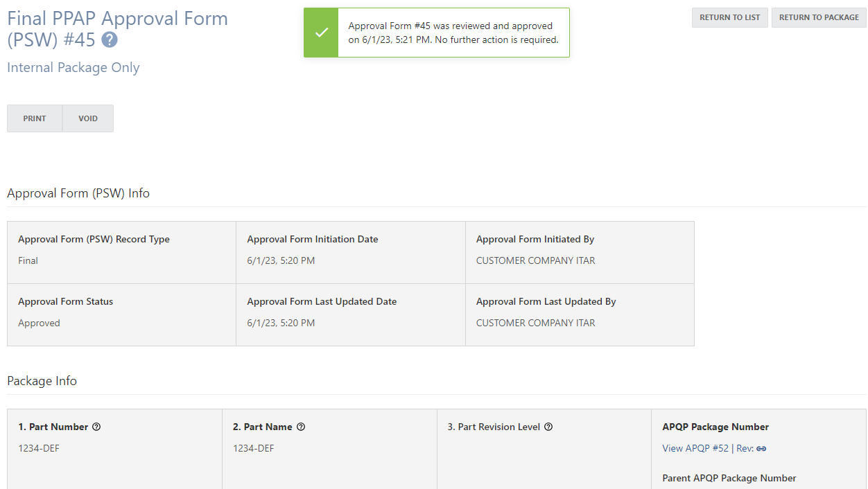Click the Package Info heading
868x489 pixels.
[42, 381]
